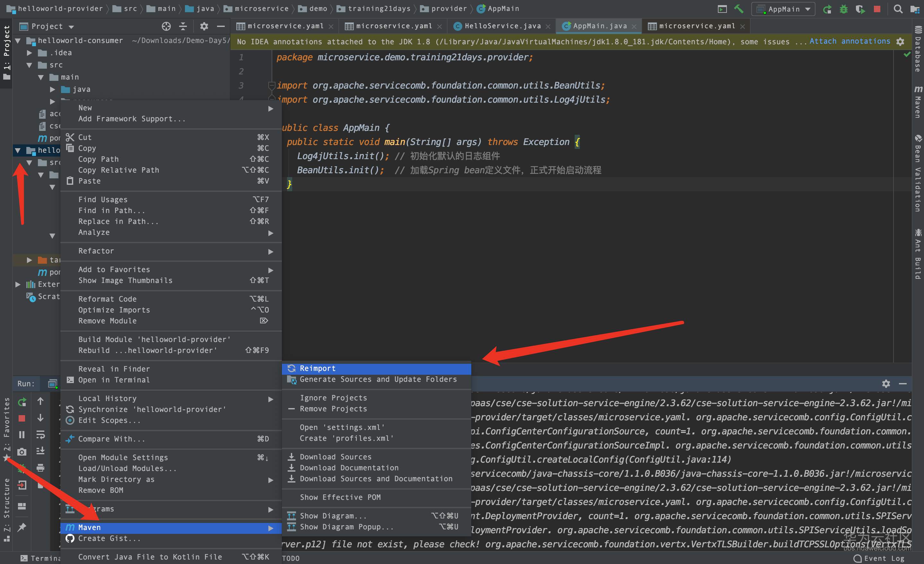Toggle the Maven side tool window
The width and height of the screenshot is (924, 564).
click(x=918, y=102)
